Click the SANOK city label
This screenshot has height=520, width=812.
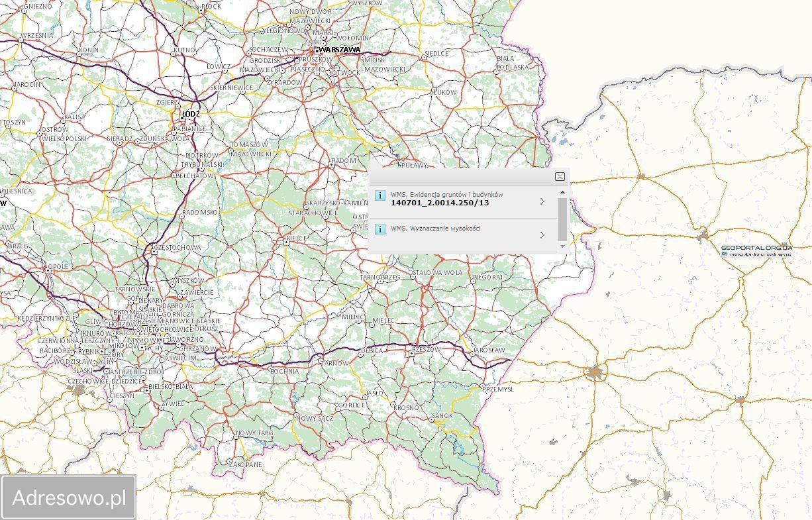442,416
